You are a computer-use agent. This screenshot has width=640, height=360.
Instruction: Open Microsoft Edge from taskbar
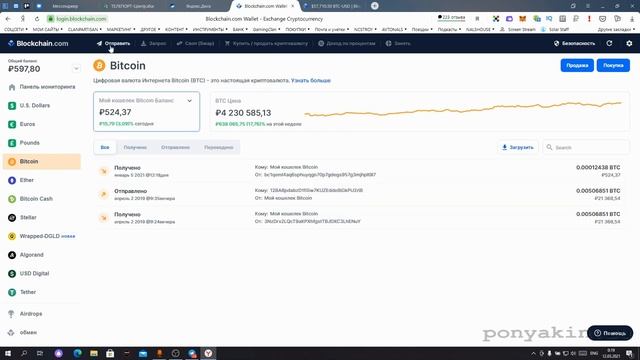(78, 353)
